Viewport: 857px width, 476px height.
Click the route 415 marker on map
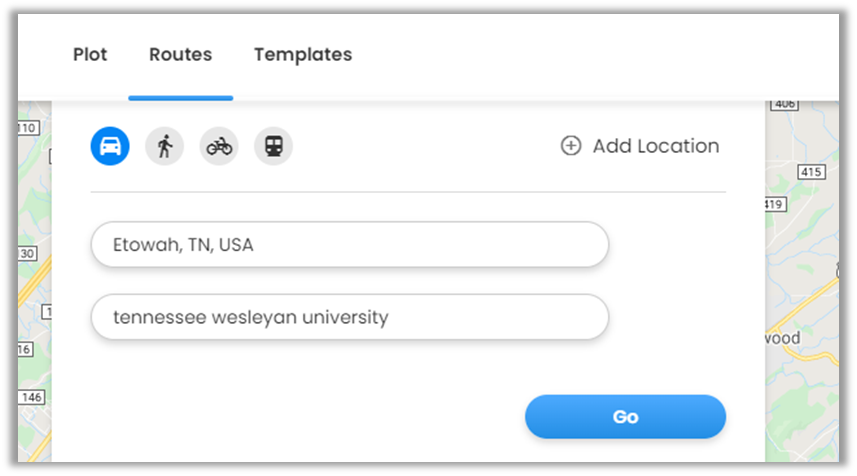click(x=810, y=172)
